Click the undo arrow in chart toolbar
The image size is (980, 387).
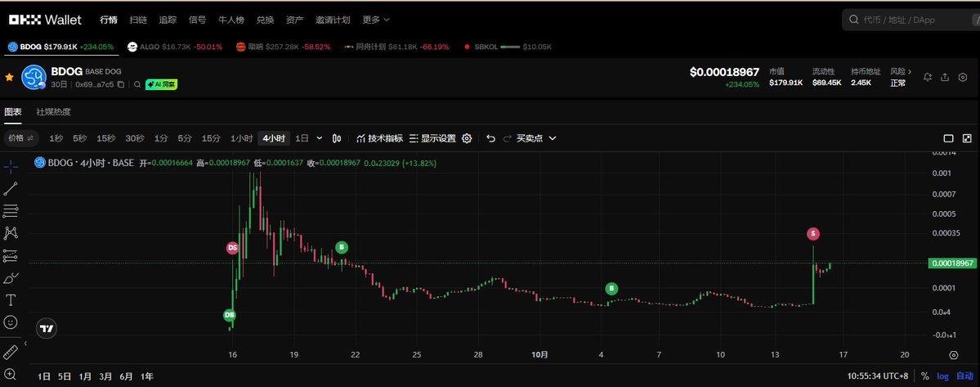tap(490, 138)
